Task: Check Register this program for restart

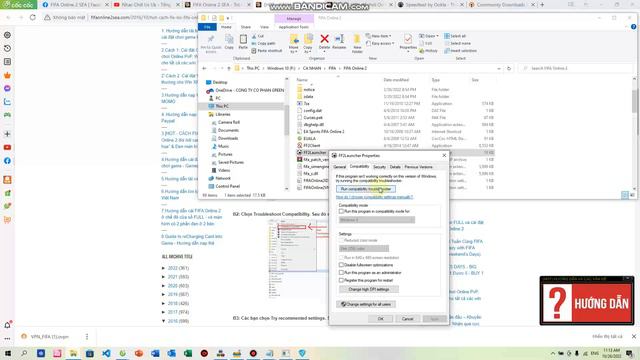Action: [x=341, y=280]
